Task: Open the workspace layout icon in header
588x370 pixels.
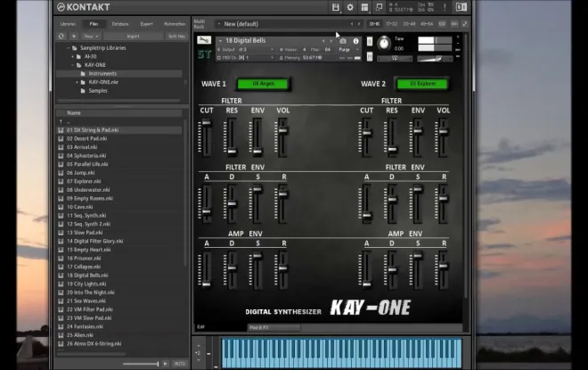Action: [x=364, y=7]
